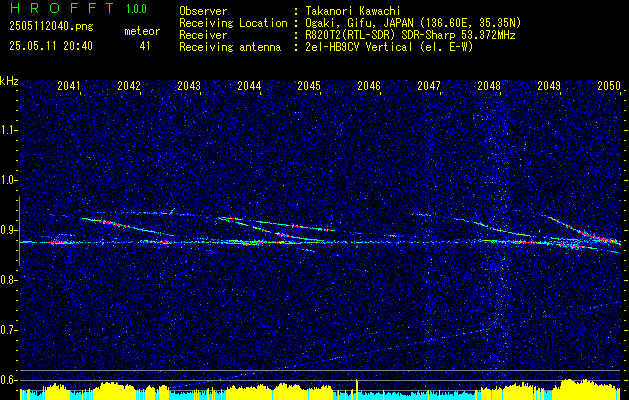
Task: Click observer name Takanori Kawachi
Action: [353, 11]
